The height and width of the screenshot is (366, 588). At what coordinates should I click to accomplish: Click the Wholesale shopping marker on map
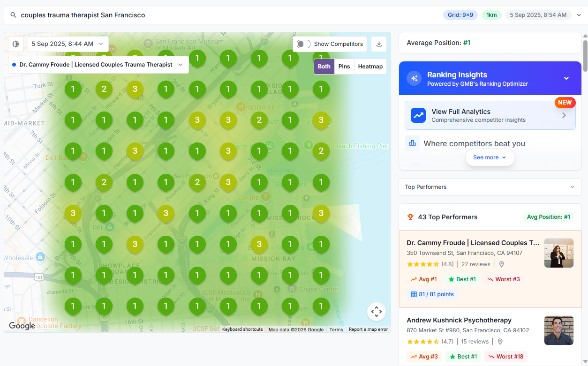tap(40, 257)
